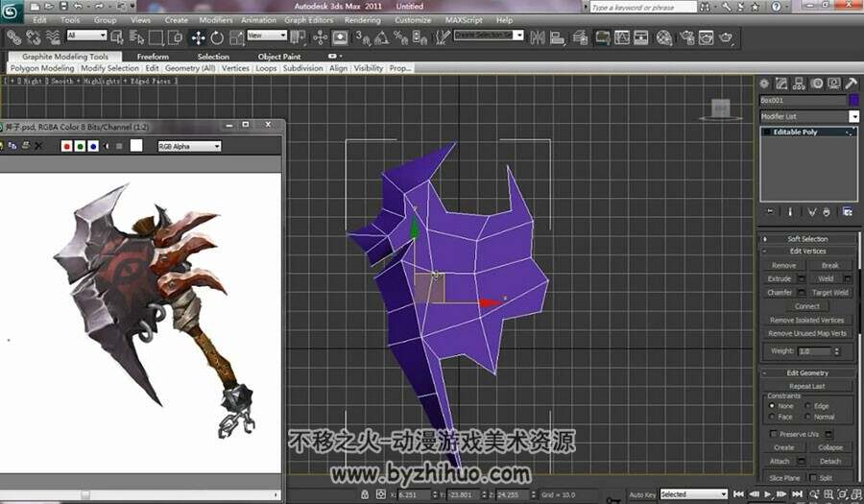Open the selection filter All dropdown
Viewport: 864px width, 504px height.
pos(86,36)
